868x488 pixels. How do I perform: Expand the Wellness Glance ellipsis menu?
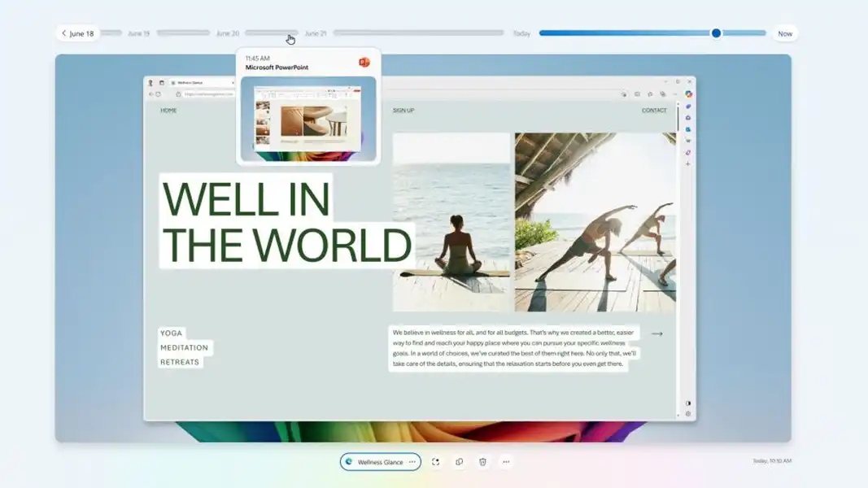412,462
